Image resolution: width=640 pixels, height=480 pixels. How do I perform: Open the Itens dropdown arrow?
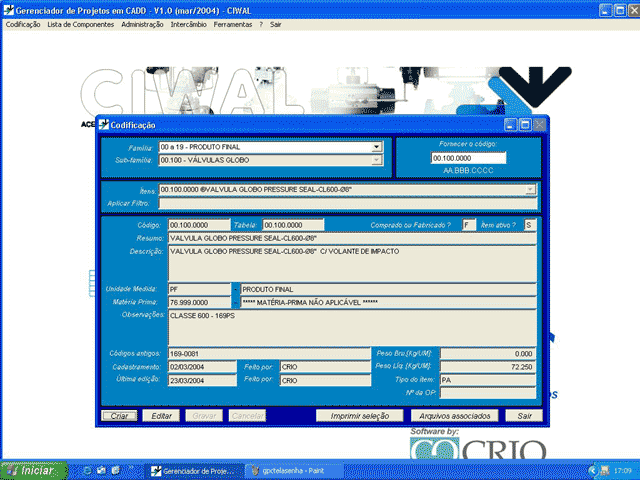click(x=530, y=188)
